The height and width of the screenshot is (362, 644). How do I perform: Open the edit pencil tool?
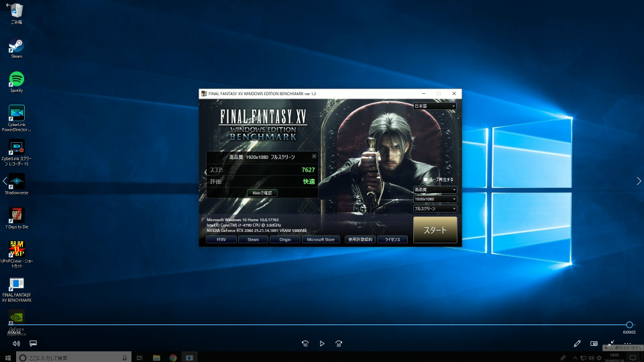pos(577,343)
